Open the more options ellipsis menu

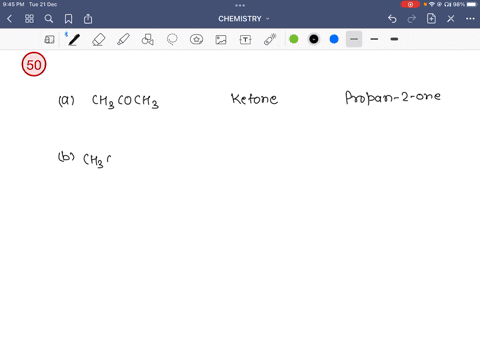(x=470, y=19)
